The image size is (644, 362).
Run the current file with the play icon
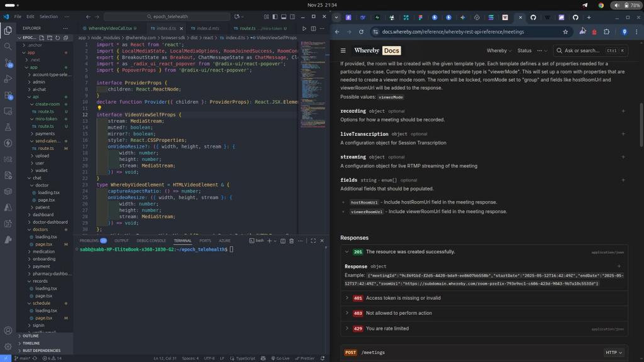click(304, 28)
